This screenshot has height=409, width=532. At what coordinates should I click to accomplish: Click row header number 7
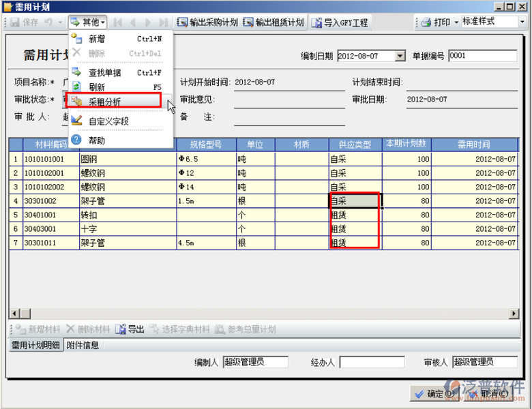16,243
